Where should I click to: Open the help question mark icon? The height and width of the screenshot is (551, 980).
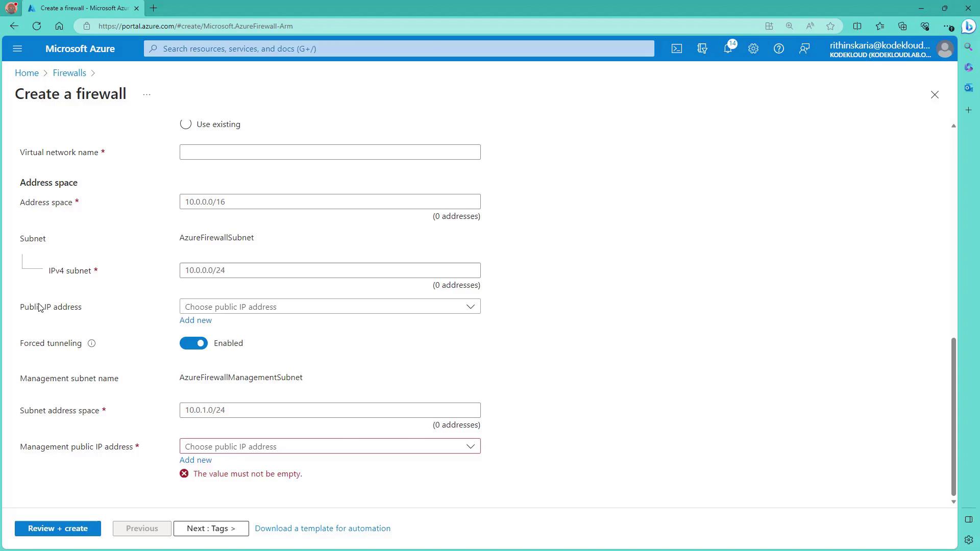778,49
